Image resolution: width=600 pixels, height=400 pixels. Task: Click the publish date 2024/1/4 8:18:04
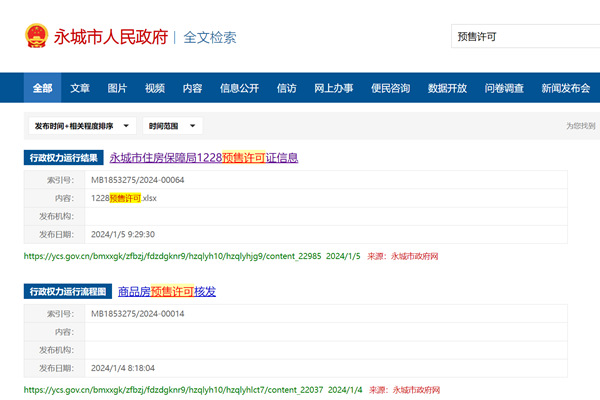click(123, 368)
